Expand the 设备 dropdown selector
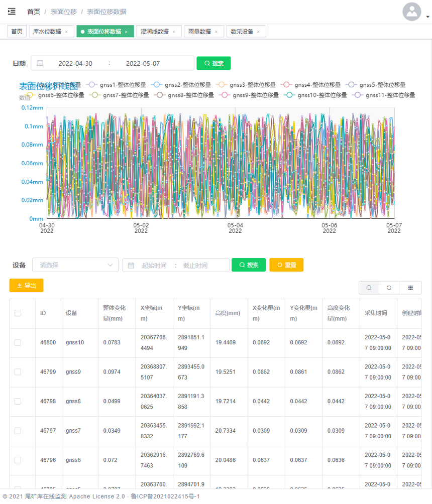Screen dimensions: 432x504 coord(75,265)
